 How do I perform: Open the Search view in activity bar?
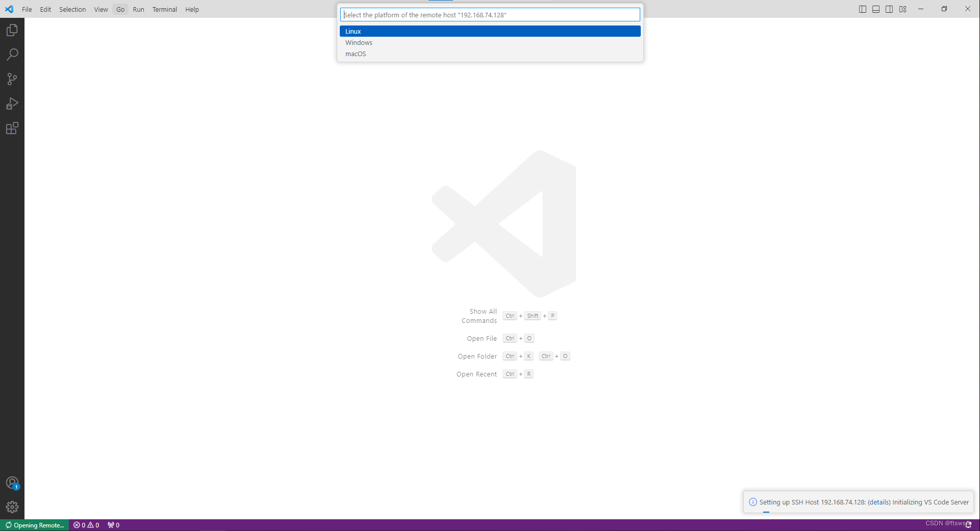12,55
